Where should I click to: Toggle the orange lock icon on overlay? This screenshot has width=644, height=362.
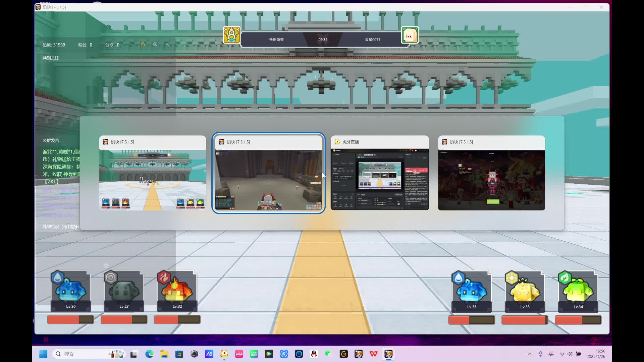(x=143, y=44)
